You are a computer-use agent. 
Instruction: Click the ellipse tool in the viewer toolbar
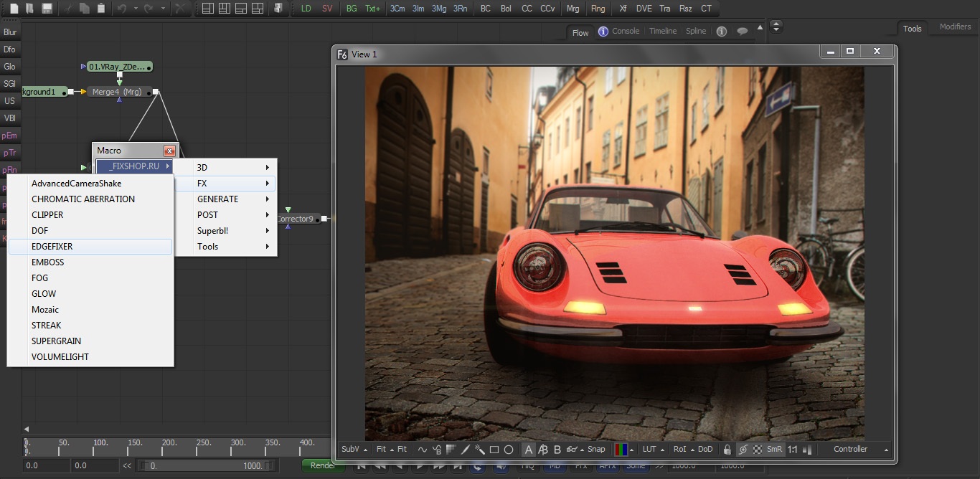point(509,450)
